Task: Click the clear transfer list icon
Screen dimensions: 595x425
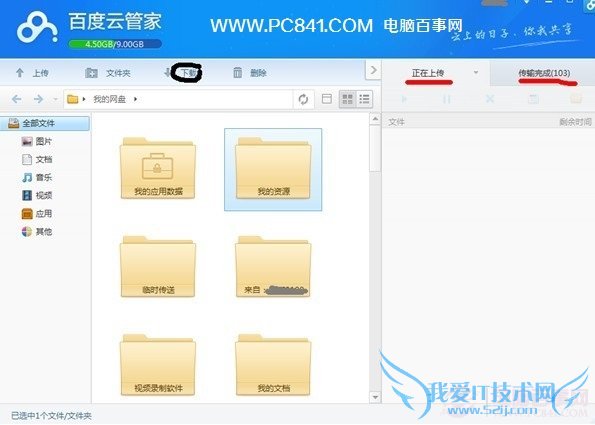Action: [533, 99]
